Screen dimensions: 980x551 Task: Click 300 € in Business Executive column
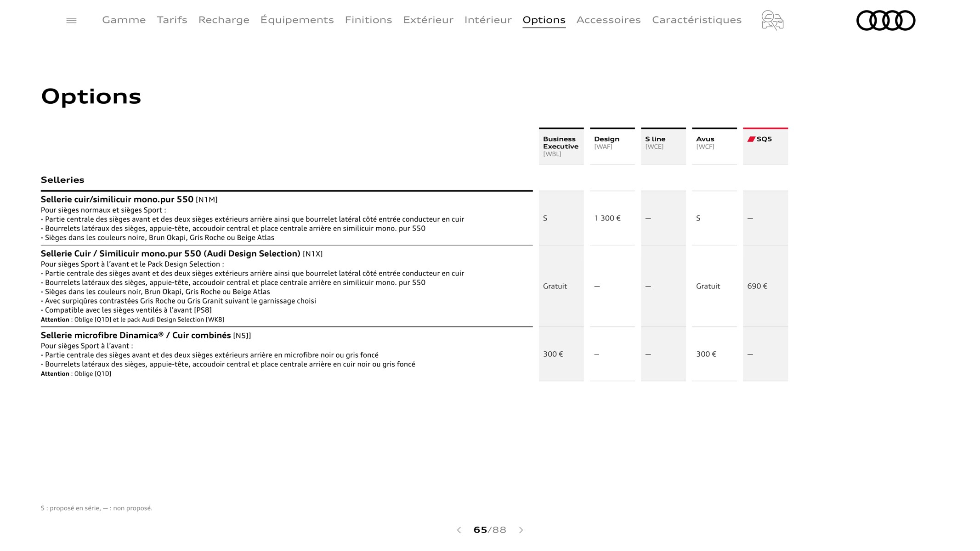point(553,354)
